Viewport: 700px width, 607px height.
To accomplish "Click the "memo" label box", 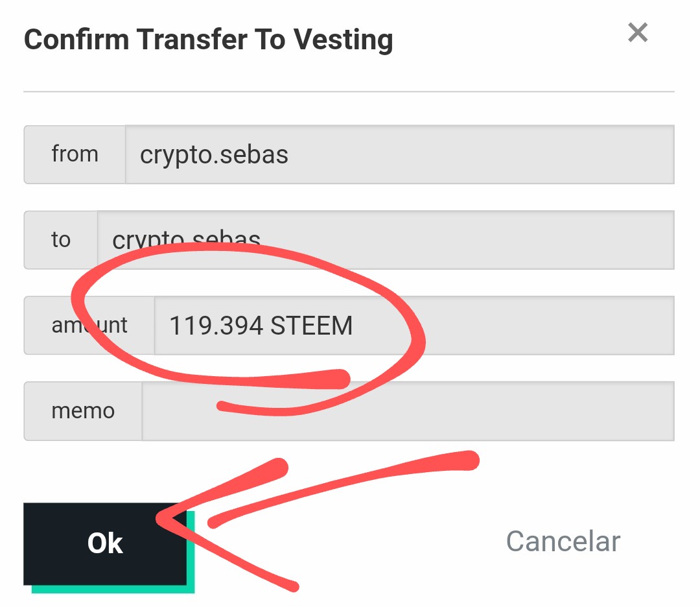I will click(83, 411).
